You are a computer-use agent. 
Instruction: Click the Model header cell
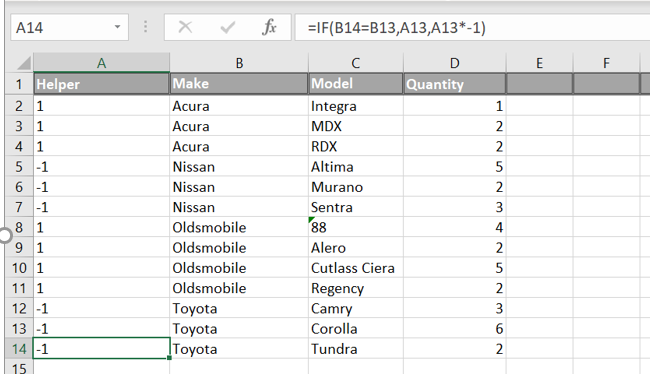click(x=356, y=84)
